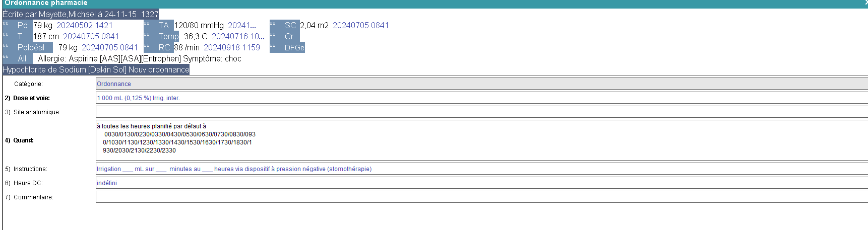868x230 pixels.
Task: Select the T height header label
Action: click(20, 36)
